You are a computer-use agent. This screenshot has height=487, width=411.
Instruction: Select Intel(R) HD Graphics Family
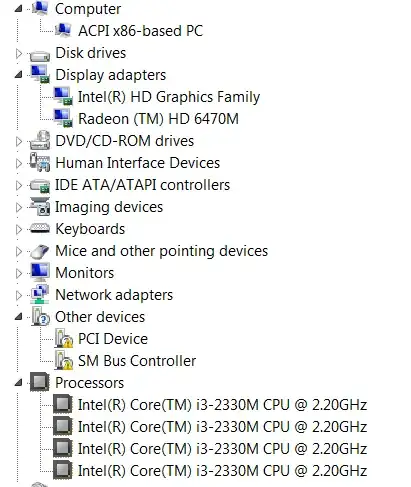click(x=169, y=97)
